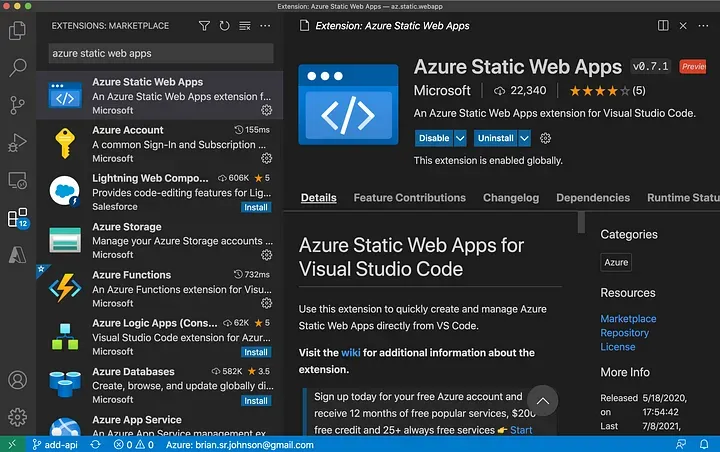Image resolution: width=720 pixels, height=452 pixels.
Task: Close the extension editor tab
Action: [x=683, y=26]
